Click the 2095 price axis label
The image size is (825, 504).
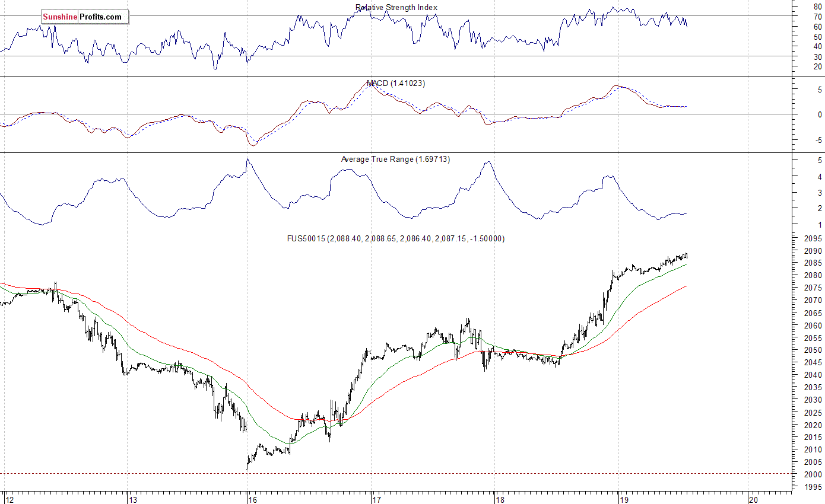pos(813,239)
